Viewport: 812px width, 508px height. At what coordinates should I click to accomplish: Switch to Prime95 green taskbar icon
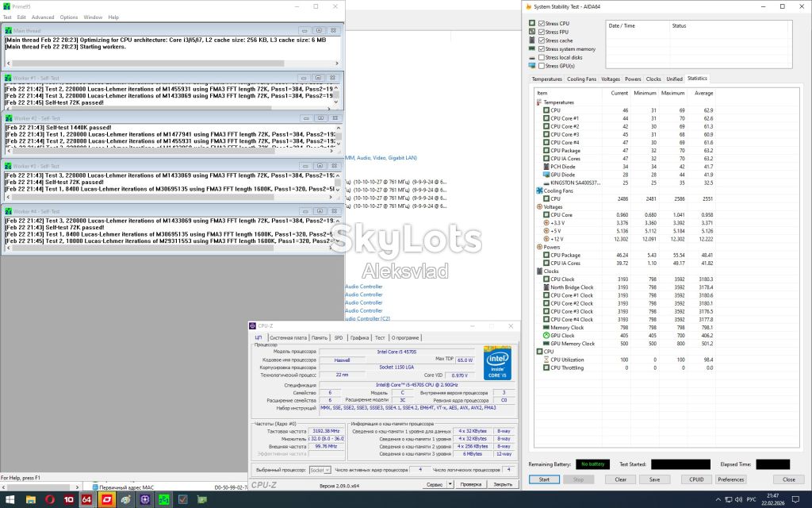(163, 500)
